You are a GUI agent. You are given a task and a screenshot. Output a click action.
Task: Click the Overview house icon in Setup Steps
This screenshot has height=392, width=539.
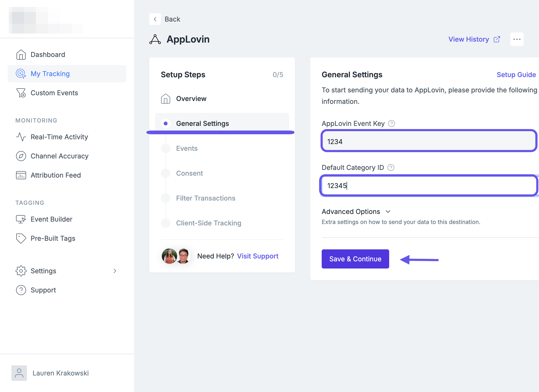166,99
